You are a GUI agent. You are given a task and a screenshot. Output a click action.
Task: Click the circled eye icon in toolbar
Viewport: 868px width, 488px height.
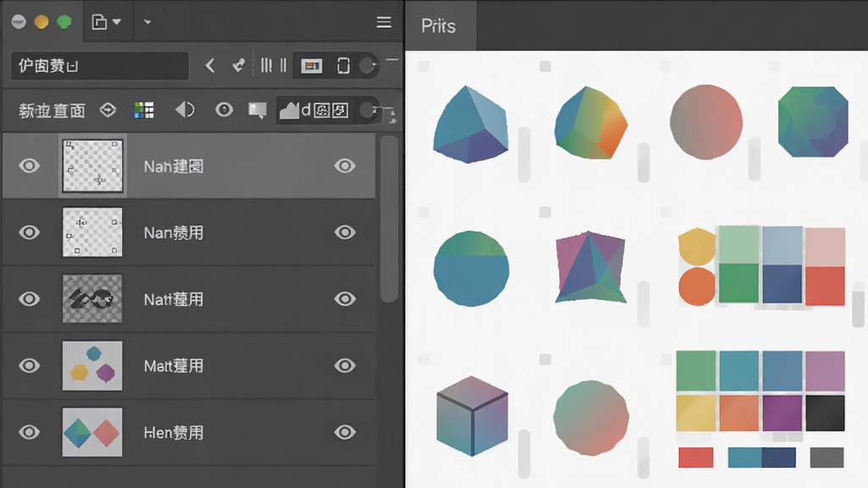pos(224,110)
